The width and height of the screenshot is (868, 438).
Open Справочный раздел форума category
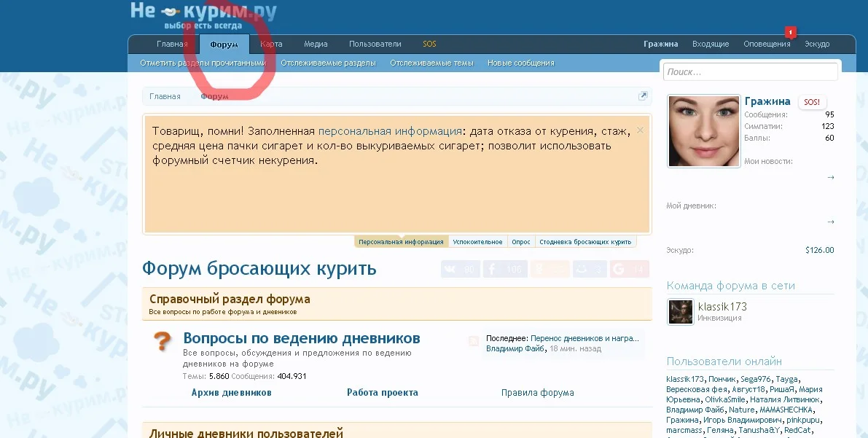(x=230, y=299)
